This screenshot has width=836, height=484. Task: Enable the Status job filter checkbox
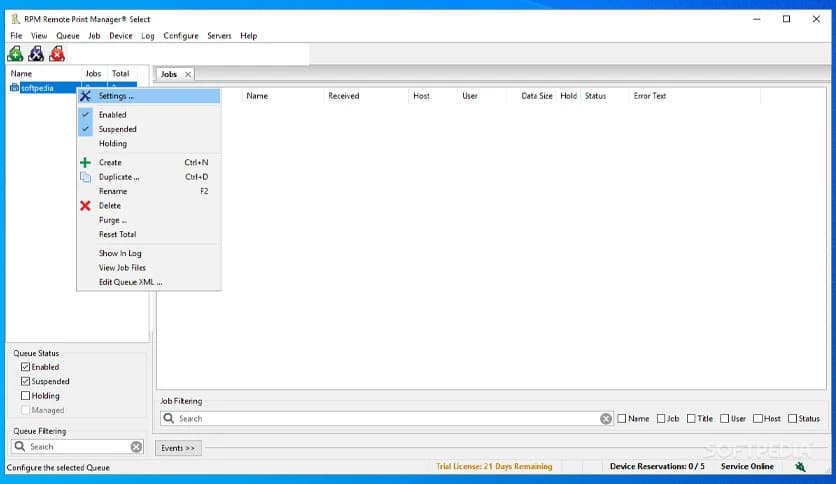point(792,419)
